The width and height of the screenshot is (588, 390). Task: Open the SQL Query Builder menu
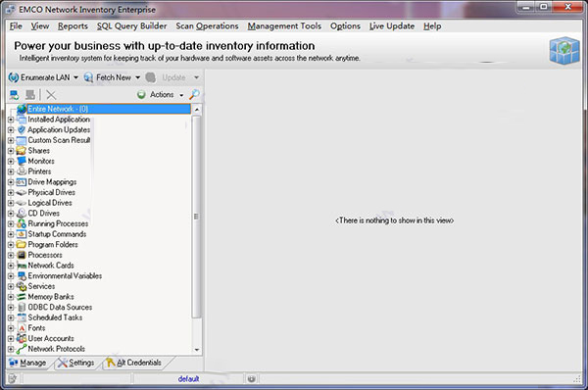pyautogui.click(x=131, y=25)
